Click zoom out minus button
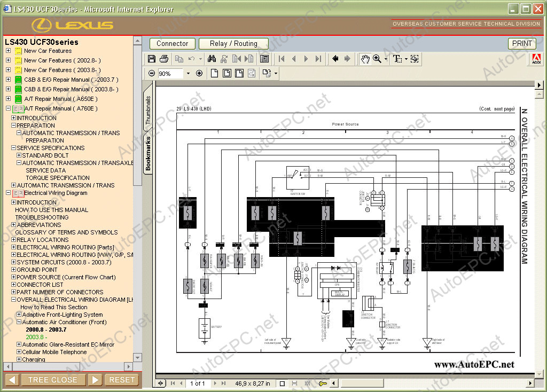 [151, 73]
